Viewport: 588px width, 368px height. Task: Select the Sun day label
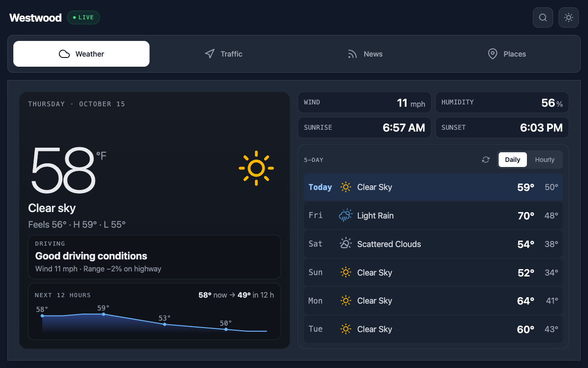tap(316, 272)
